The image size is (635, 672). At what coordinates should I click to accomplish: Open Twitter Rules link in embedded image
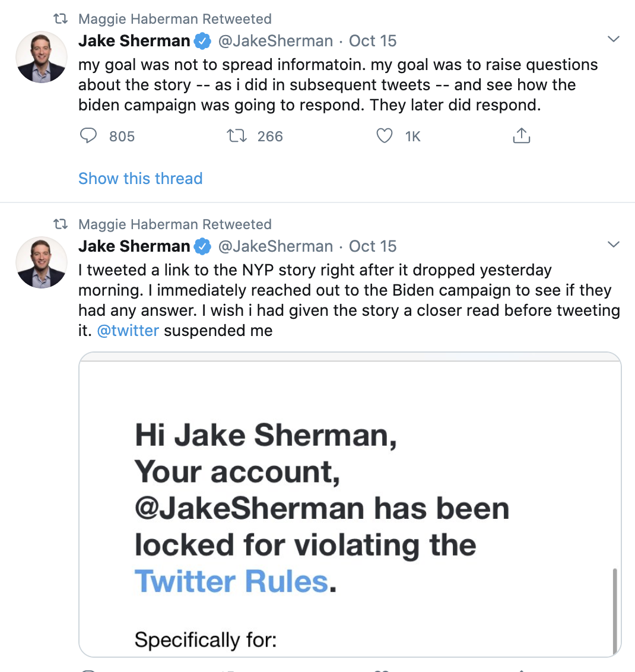click(x=231, y=581)
